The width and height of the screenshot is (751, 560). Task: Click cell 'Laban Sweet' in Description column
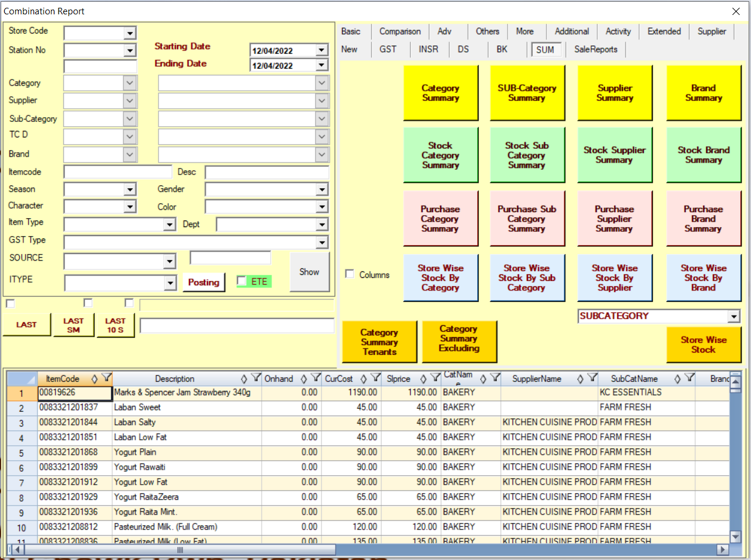click(187, 408)
